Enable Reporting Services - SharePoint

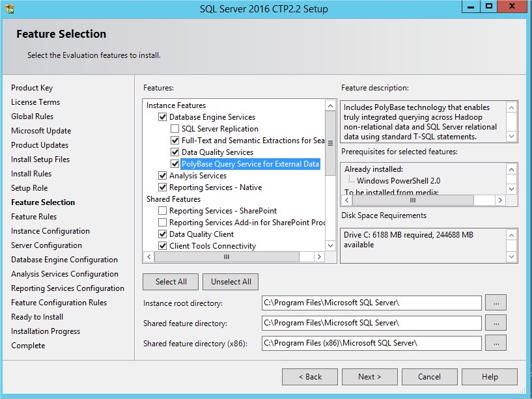[x=163, y=210]
